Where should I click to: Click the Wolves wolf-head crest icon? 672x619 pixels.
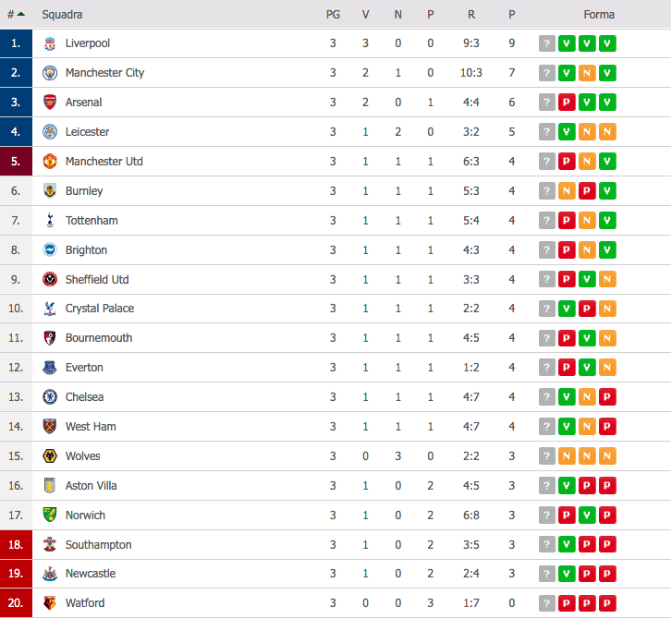click(50, 455)
